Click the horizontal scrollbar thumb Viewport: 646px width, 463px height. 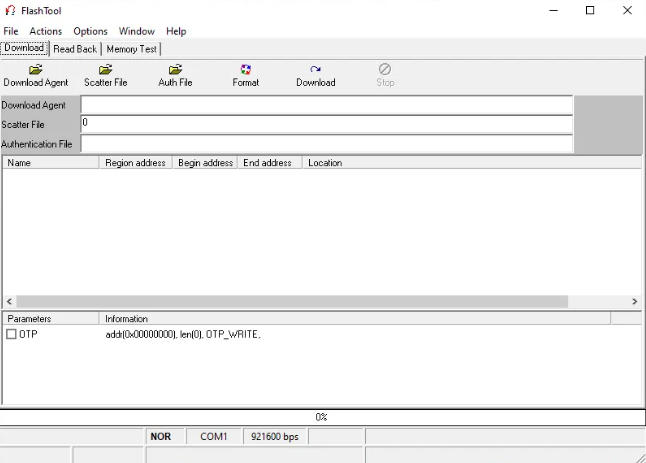[292, 302]
